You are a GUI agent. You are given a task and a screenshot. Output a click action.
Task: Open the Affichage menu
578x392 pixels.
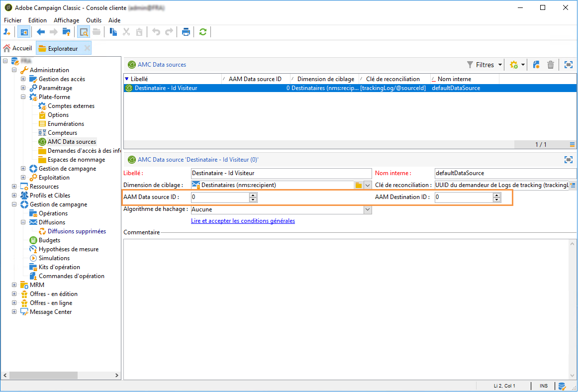(x=66, y=20)
